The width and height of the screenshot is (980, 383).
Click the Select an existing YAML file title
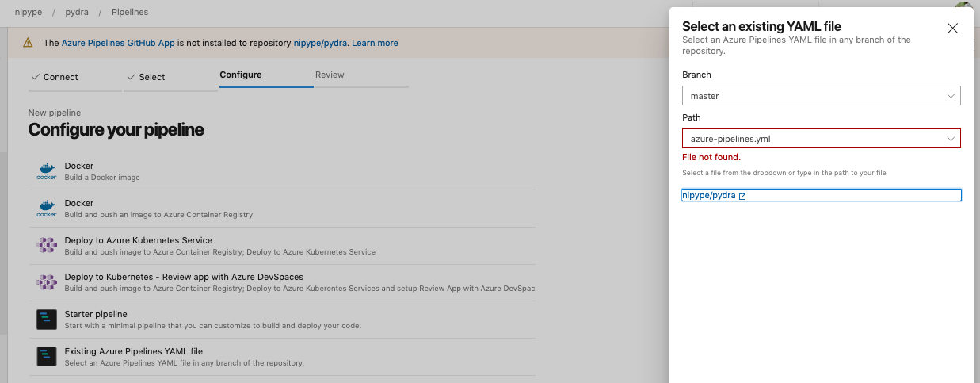[x=761, y=27]
